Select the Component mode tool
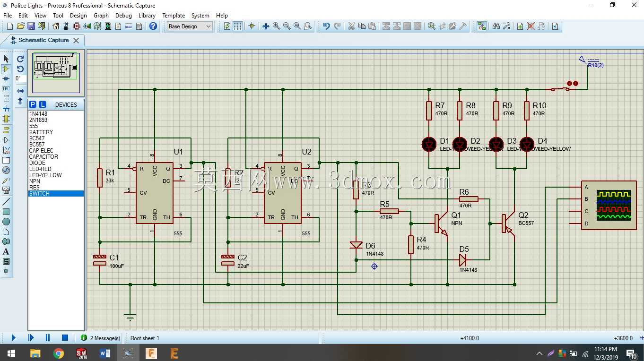This screenshot has width=644, height=361. pos(6,69)
